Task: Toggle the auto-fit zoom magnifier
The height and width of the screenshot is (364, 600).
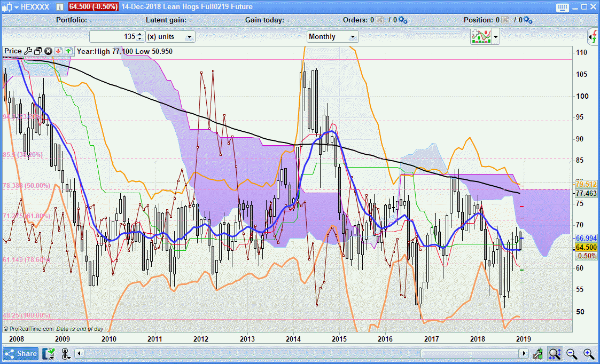Action: pos(554,353)
